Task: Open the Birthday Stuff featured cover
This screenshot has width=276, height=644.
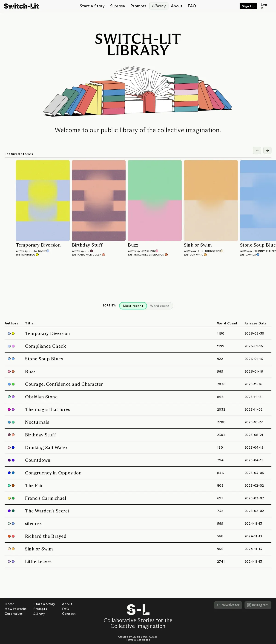Action: pos(99,200)
